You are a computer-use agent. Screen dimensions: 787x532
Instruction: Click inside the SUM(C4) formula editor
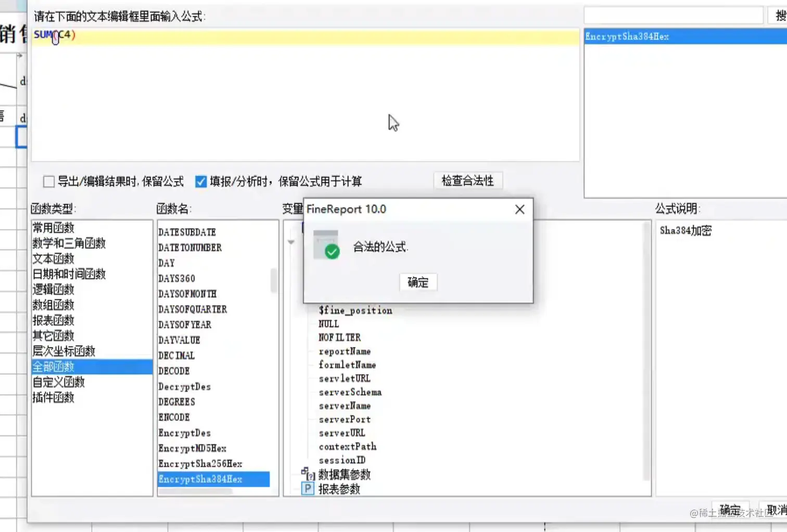[305, 95]
